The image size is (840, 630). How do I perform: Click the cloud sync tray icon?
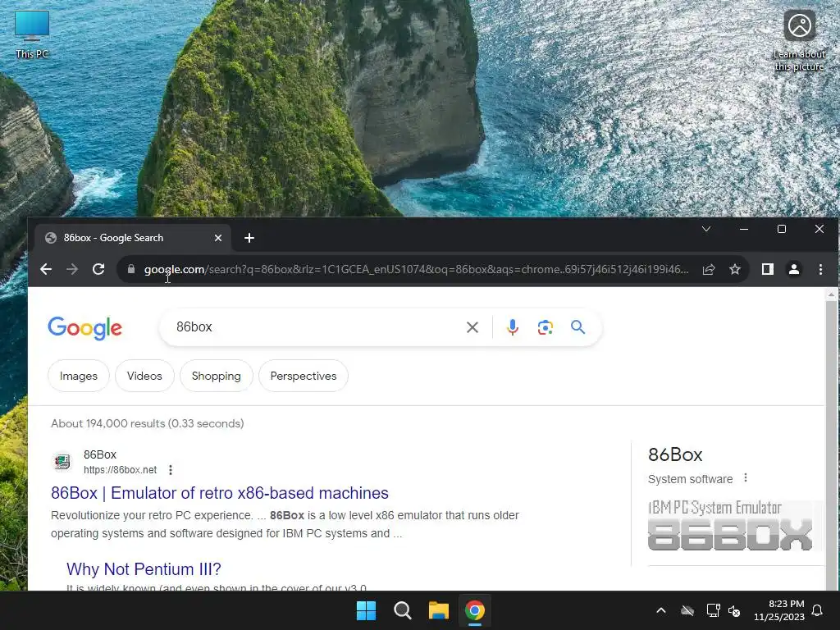pyautogui.click(x=687, y=610)
